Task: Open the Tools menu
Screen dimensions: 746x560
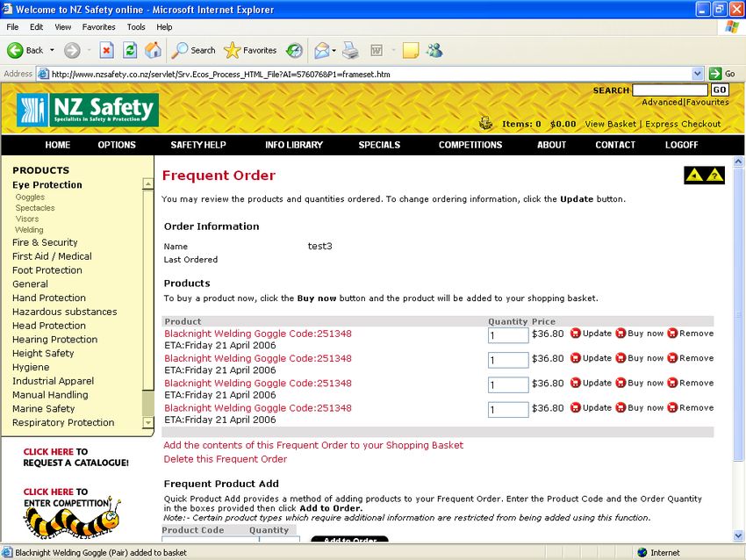Action: coord(136,27)
